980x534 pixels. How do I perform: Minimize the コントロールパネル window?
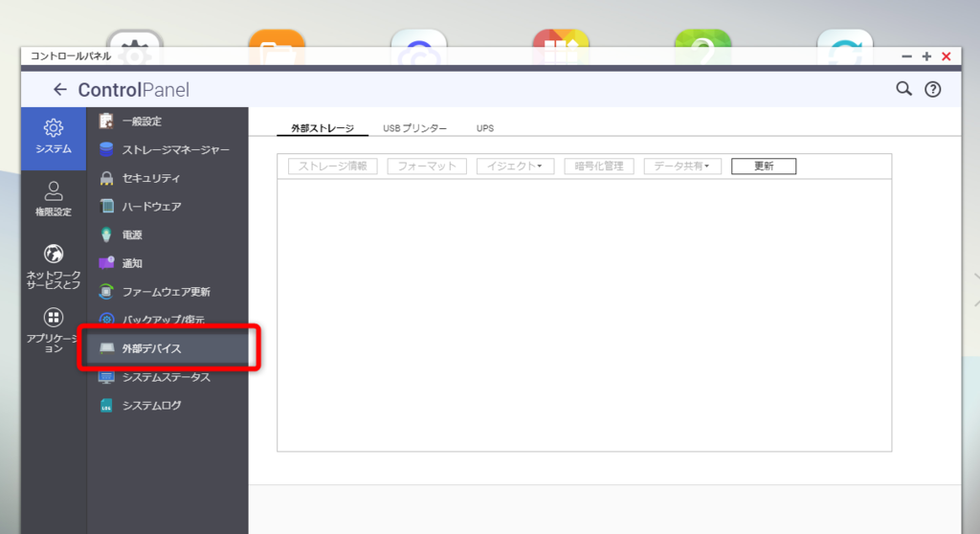coord(907,56)
